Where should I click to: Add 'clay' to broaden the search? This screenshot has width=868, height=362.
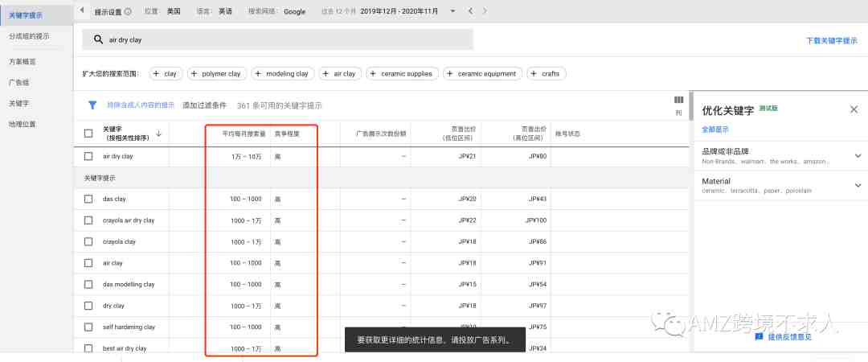click(x=166, y=74)
